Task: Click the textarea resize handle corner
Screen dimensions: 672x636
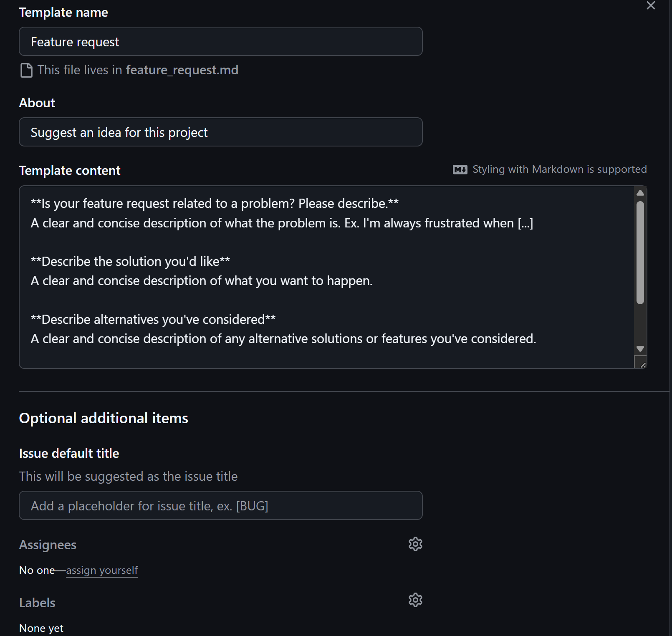Action: pyautogui.click(x=642, y=364)
